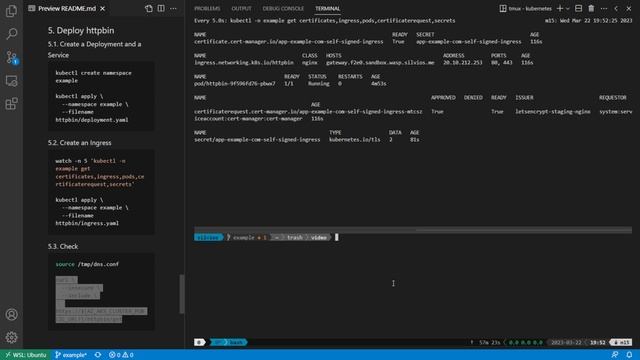
Task: Create a new terminal with plus icon
Action: 560,9
